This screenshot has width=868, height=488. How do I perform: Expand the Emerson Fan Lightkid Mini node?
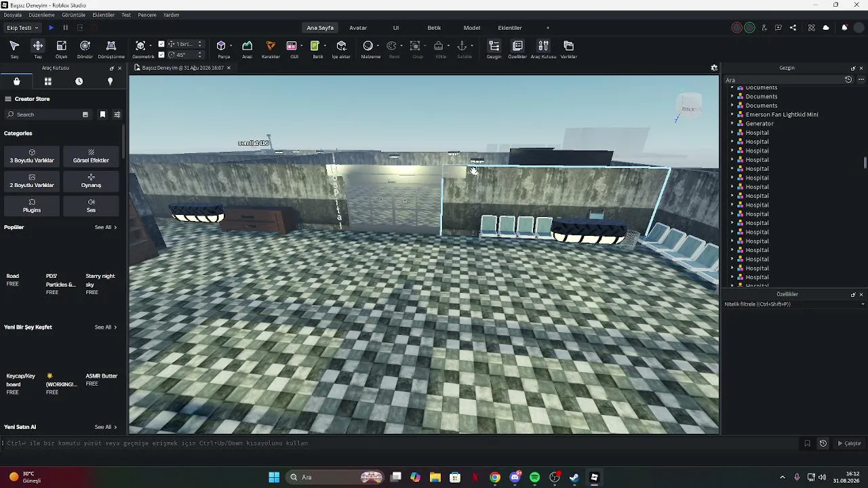pos(732,115)
